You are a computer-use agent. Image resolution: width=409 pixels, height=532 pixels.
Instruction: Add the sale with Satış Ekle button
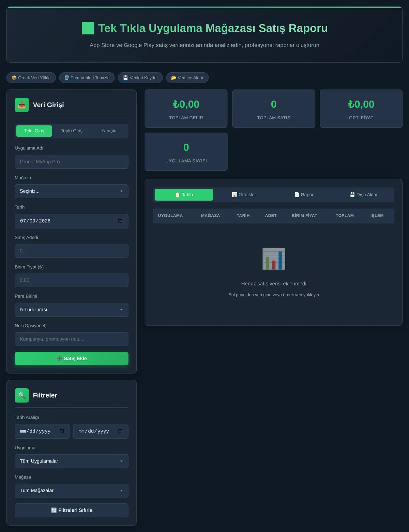(x=72, y=359)
